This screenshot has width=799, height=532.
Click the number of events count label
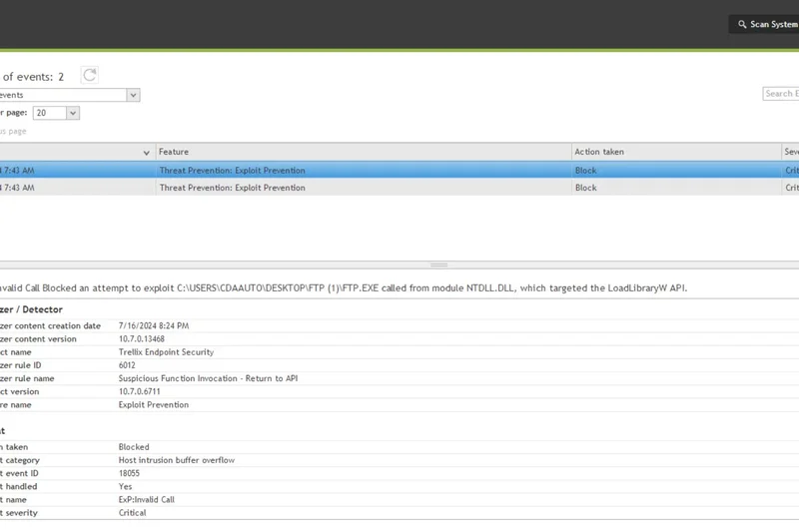[x=32, y=77]
